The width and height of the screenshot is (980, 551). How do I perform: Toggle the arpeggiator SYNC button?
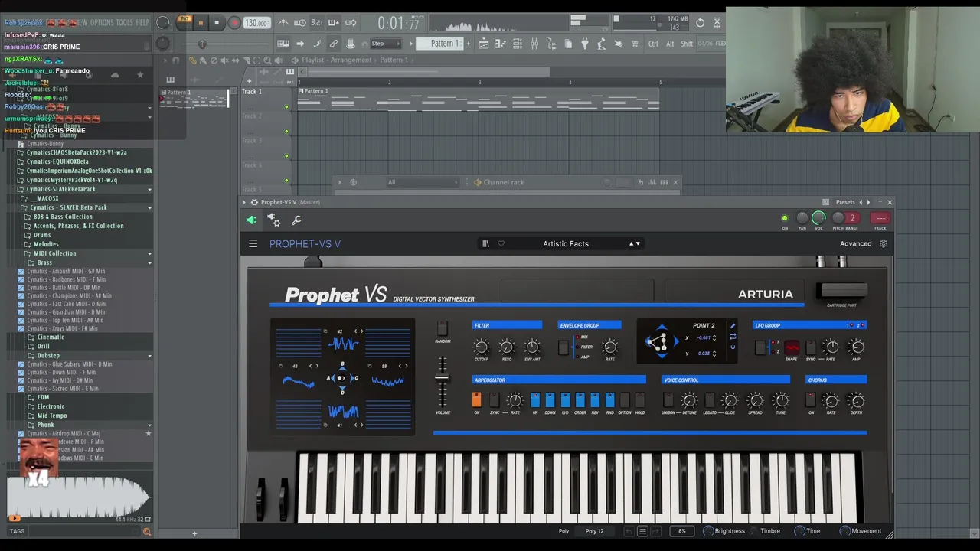click(x=495, y=399)
